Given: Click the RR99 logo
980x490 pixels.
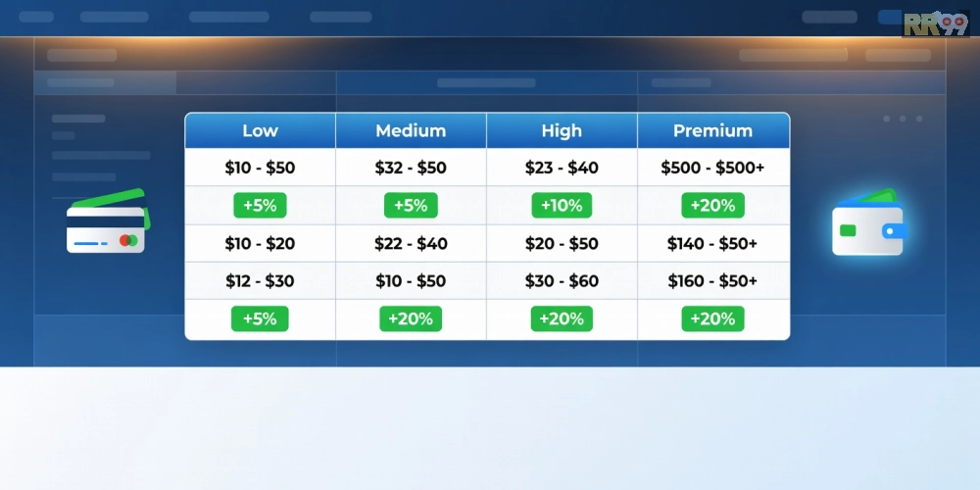Looking at the screenshot, I should coord(936,24).
